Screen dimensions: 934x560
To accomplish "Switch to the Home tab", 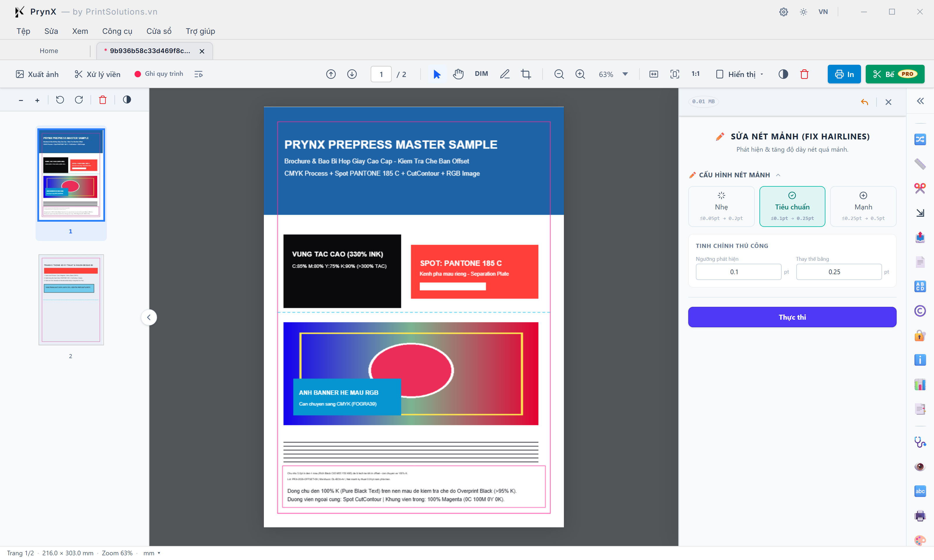I will click(x=49, y=50).
